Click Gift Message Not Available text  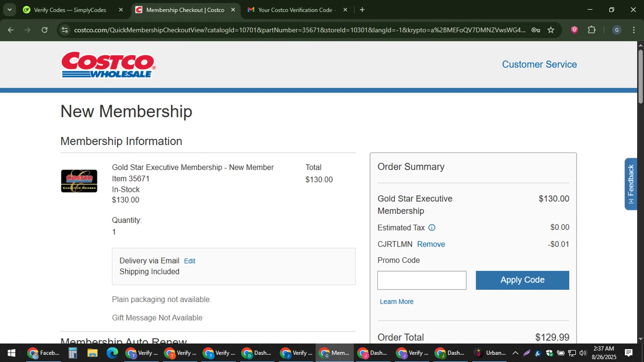pyautogui.click(x=157, y=318)
